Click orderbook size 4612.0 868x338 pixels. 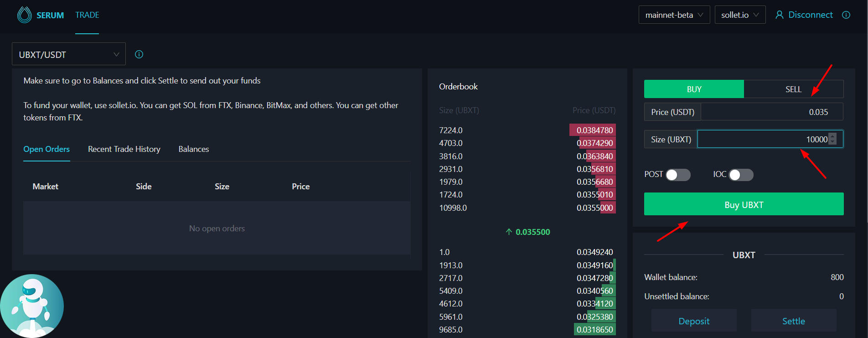[451, 303]
